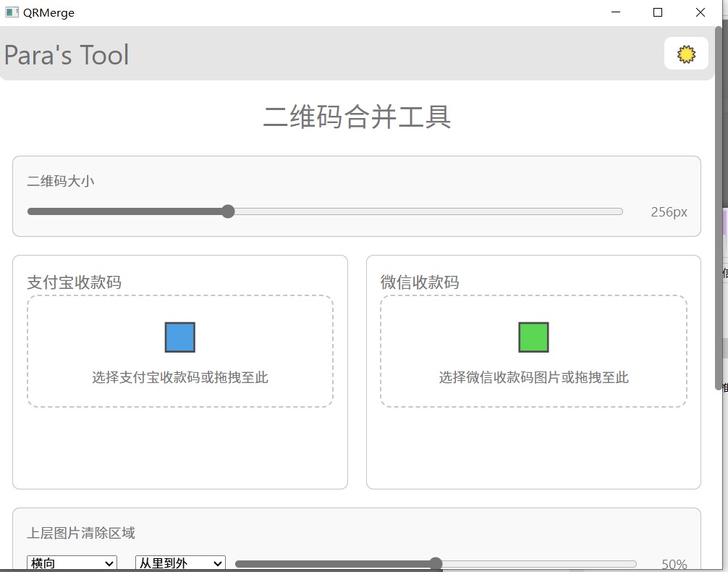This screenshot has height=572, width=728.
Task: Close the QRMerge window
Action: coord(701,12)
